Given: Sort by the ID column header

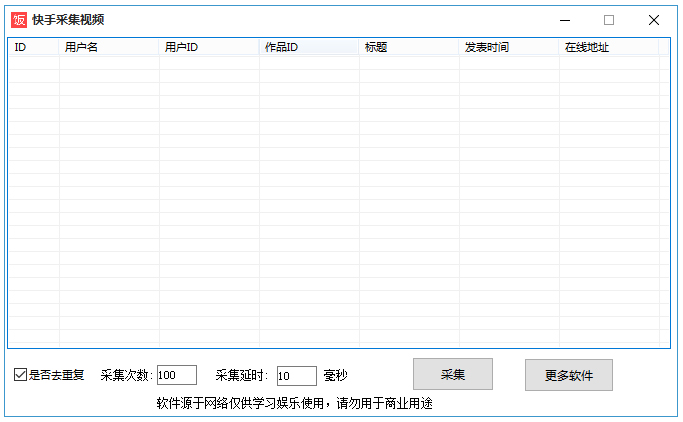Looking at the screenshot, I should [33, 47].
